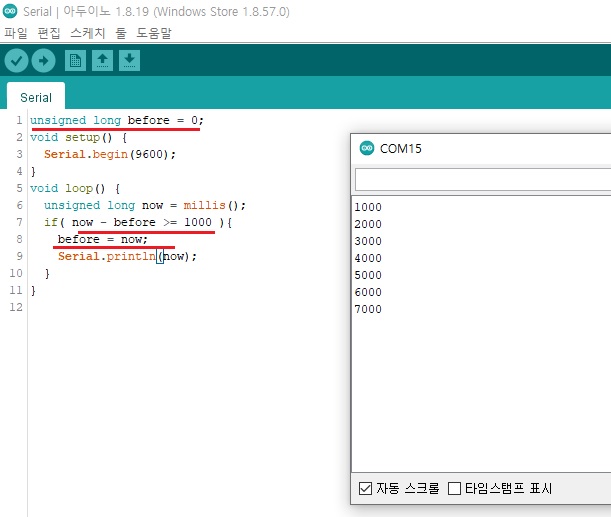Open the 스케치 menu

point(88,33)
